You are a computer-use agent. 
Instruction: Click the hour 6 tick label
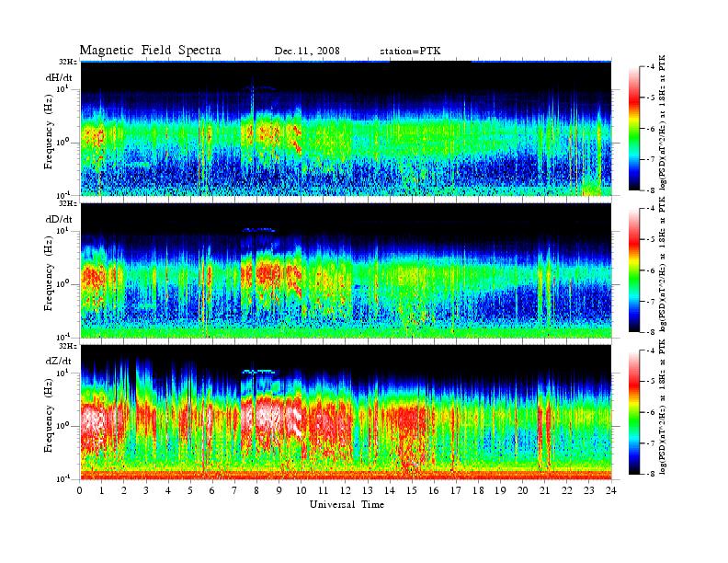tap(212, 490)
